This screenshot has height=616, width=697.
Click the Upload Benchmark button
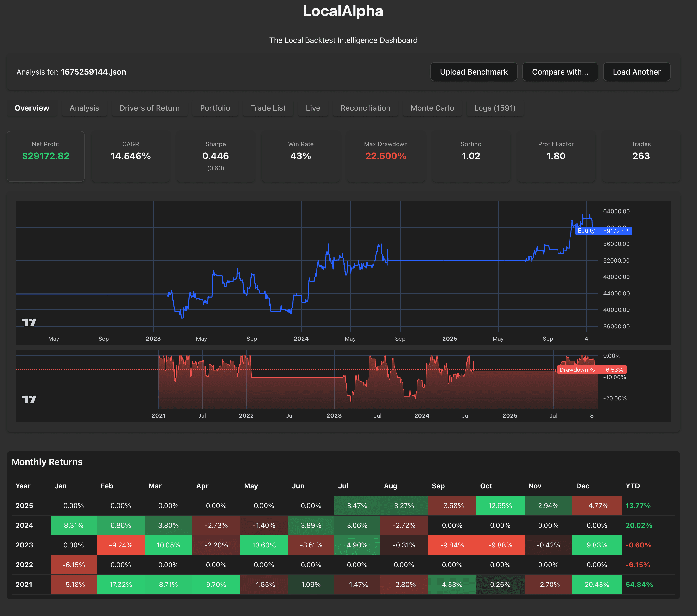474,72
